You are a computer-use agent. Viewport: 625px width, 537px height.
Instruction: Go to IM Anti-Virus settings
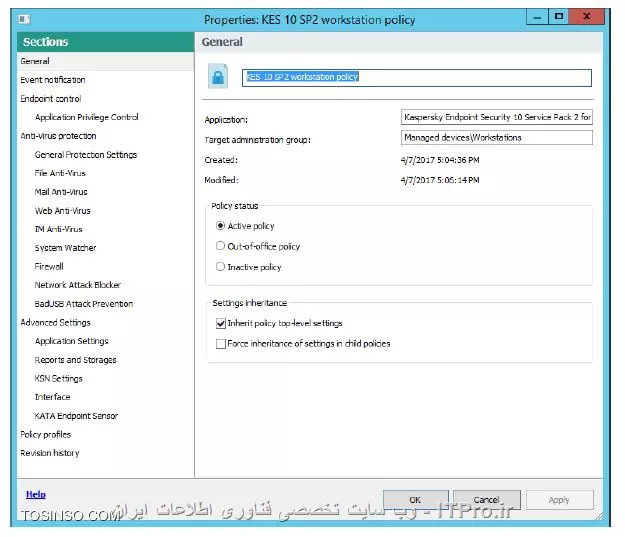59,229
